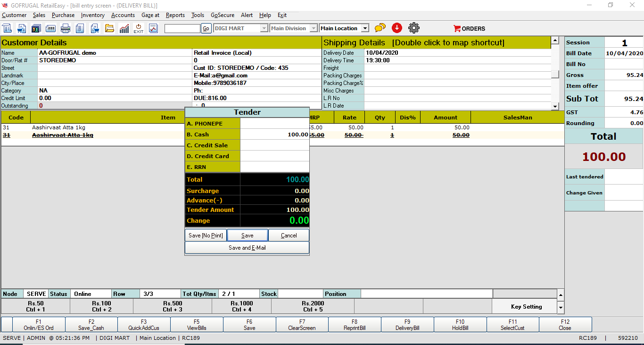The height and width of the screenshot is (345, 644).
Task: Click the bar chart with arrow icon
Action: click(x=124, y=28)
